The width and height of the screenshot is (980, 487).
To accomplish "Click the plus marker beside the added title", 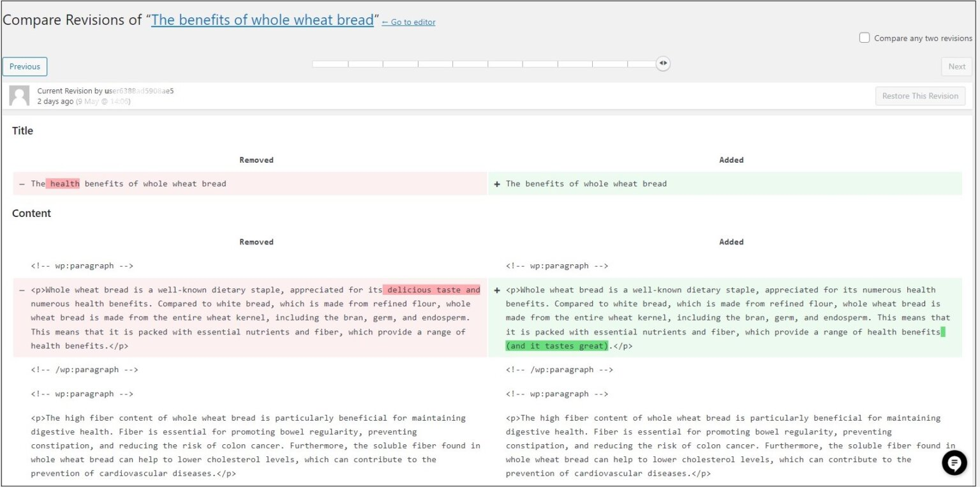I will [497, 184].
